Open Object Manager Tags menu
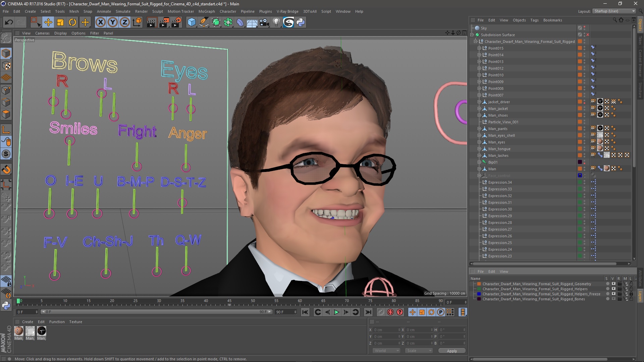Image resolution: width=644 pixels, height=362 pixels. tap(534, 20)
